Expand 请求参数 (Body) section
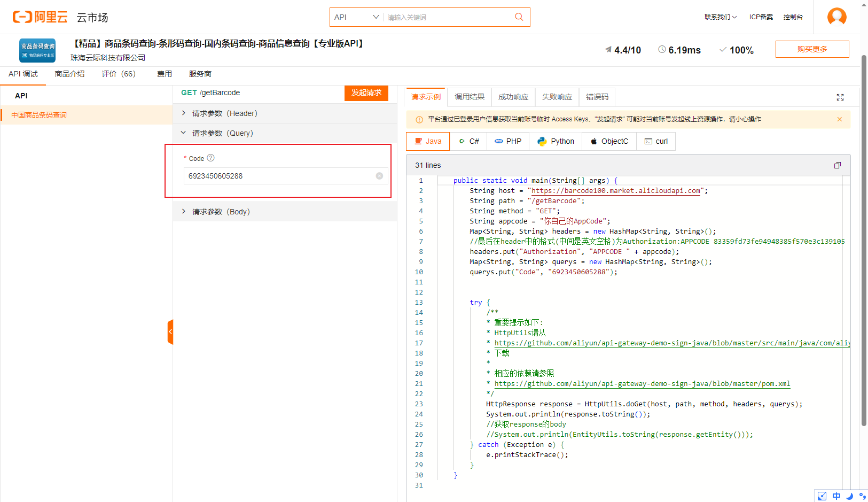 pos(285,212)
